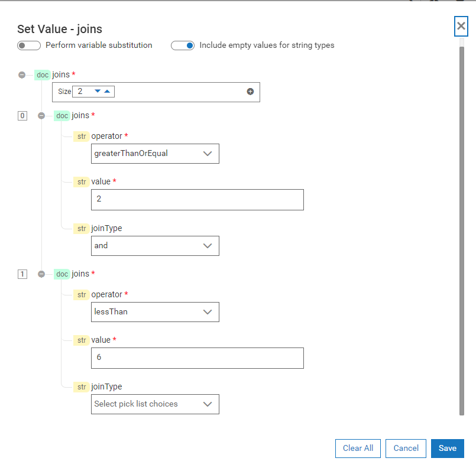Click the str badge beside first value field
Screen dimensions: 476x471
click(x=81, y=181)
